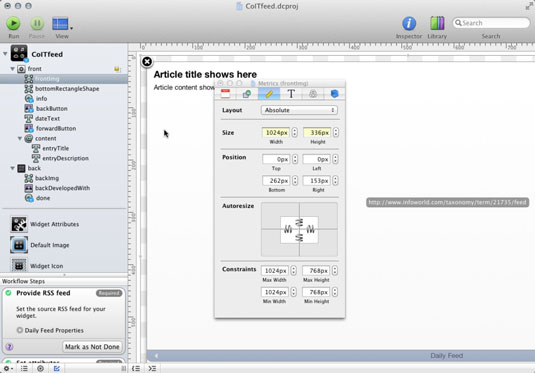Screen dimensions: 535x373
Task: Switch to Attributes tab in inspector
Action: coord(225,94)
